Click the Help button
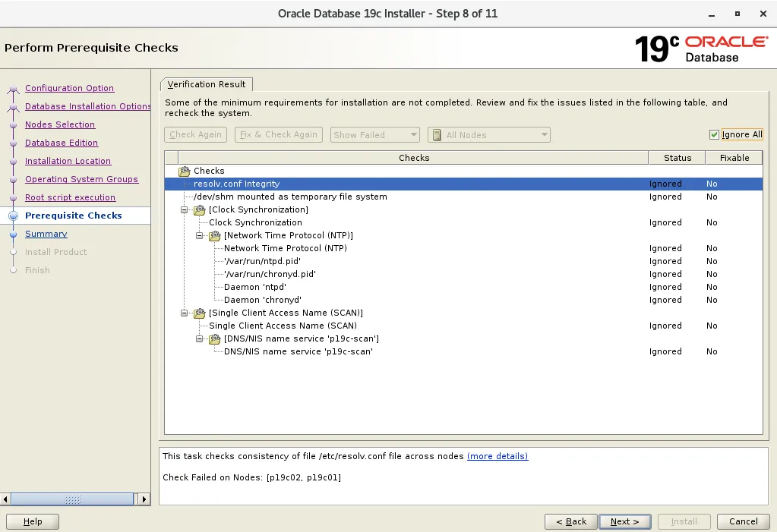 click(x=32, y=521)
